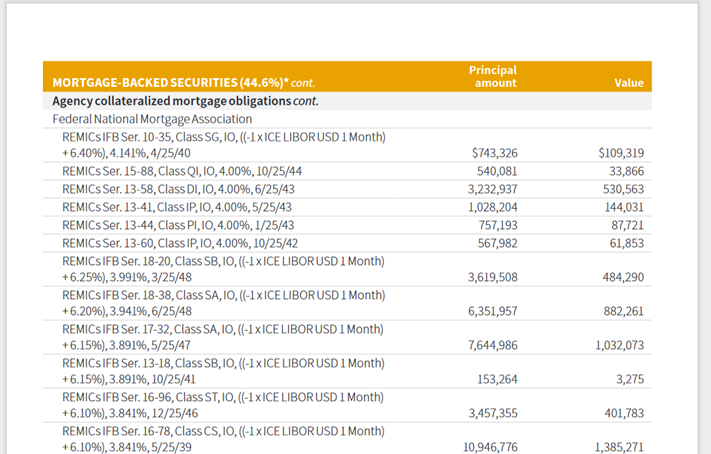
Task: Select REMICs IFB Ser. 13-18, Class SB line
Action: click(224, 363)
